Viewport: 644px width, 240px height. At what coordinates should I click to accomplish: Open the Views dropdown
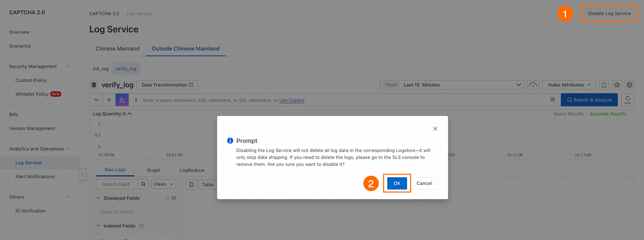pyautogui.click(x=163, y=184)
